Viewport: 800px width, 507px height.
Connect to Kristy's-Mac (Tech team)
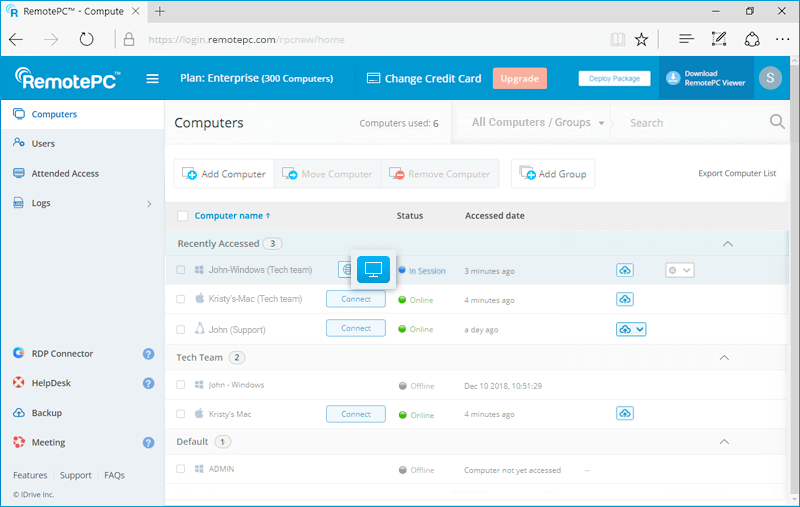click(356, 299)
